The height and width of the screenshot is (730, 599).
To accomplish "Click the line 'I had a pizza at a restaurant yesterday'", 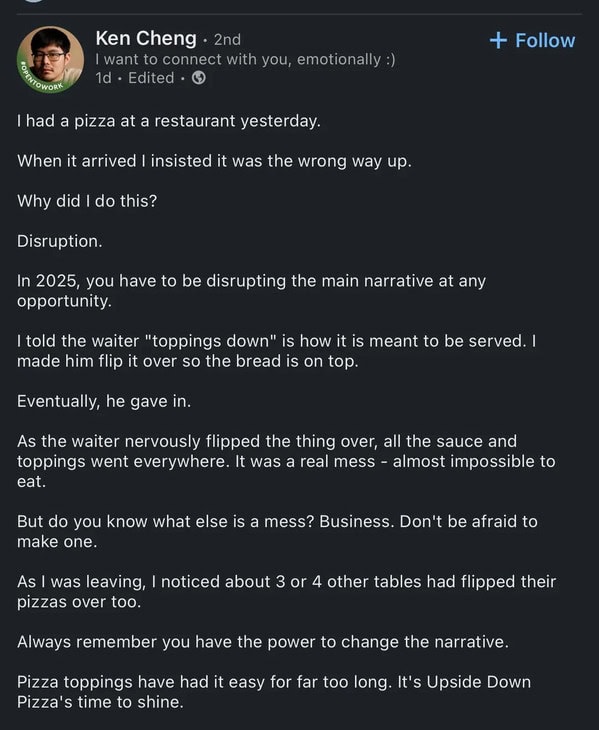I will tap(168, 121).
